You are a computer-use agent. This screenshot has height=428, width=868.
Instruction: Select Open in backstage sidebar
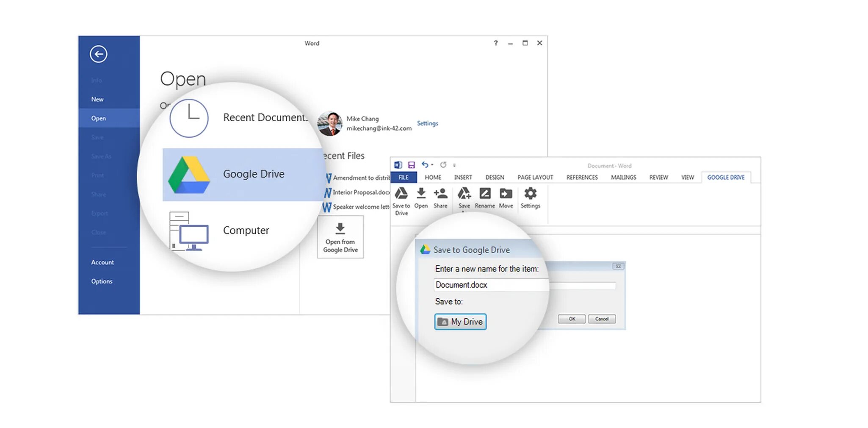[109, 118]
